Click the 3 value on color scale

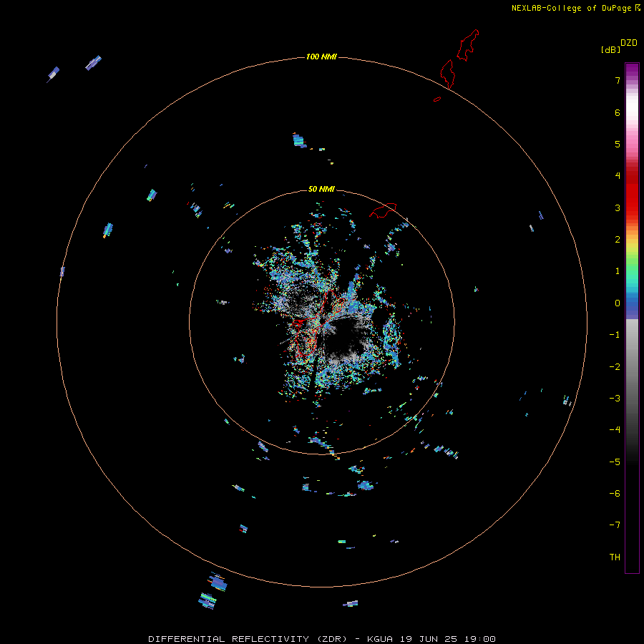(x=618, y=208)
